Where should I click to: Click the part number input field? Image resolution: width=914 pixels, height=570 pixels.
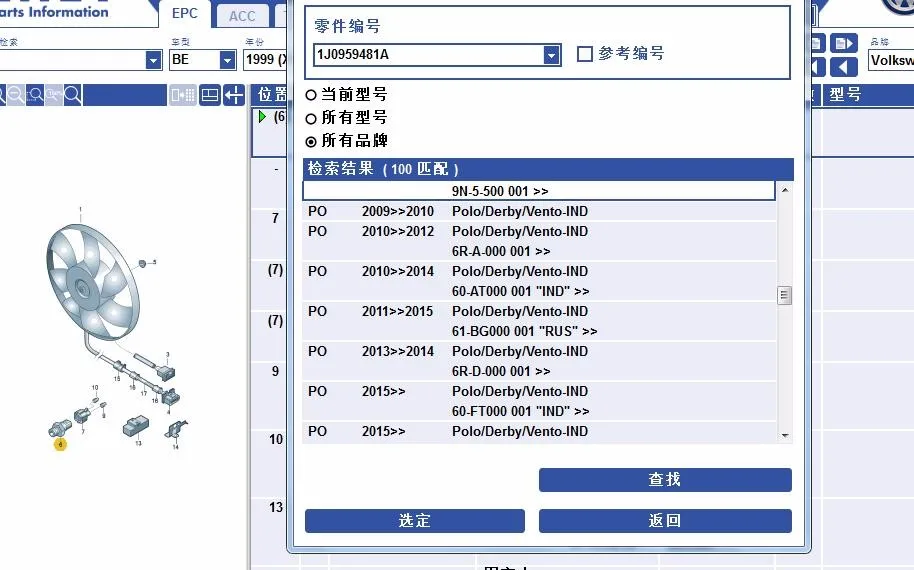click(429, 55)
